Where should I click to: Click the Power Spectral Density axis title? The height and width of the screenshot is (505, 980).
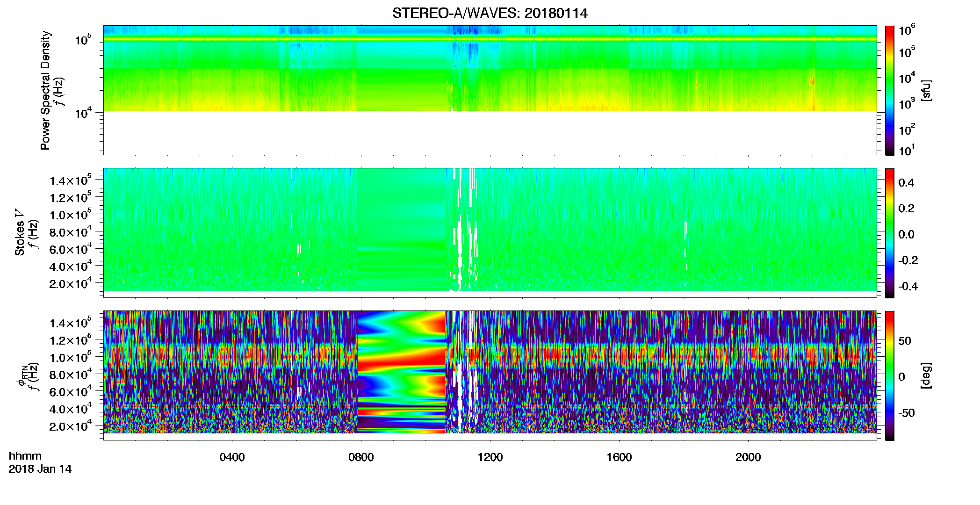[45, 90]
